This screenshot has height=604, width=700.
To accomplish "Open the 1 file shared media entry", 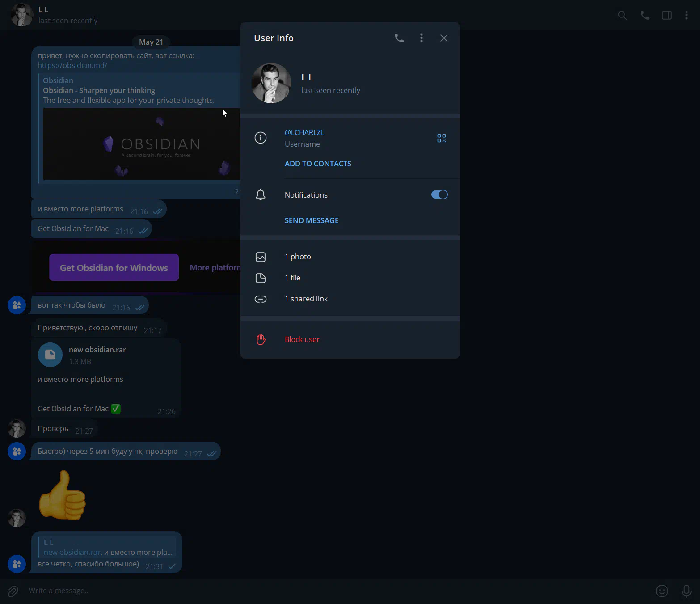I will click(350, 278).
